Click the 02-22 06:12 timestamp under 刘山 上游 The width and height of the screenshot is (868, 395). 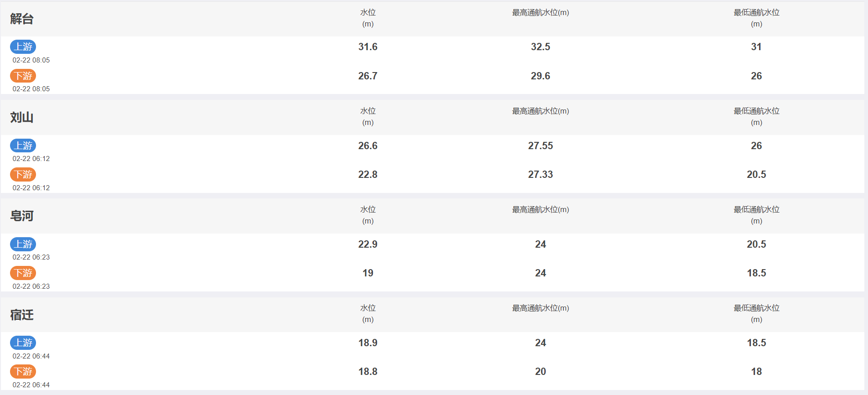(x=31, y=159)
